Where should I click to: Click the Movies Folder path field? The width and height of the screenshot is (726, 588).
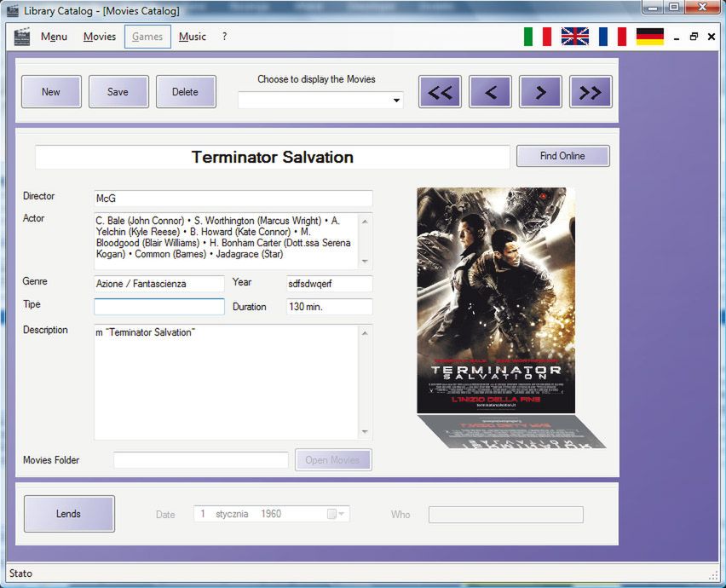tap(201, 460)
